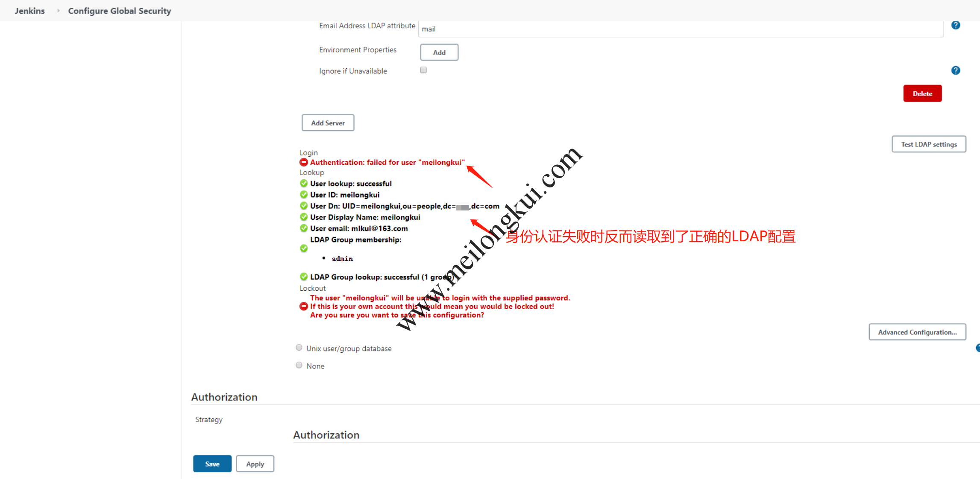Select the Unix user/group database radio button
Screen dimensions: 980x479
click(300, 348)
